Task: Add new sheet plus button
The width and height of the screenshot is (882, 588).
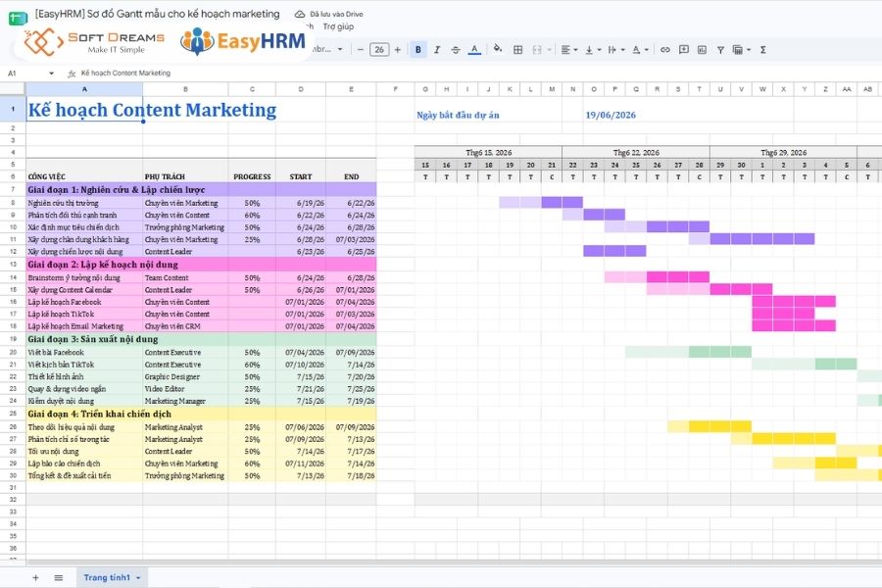Action: [x=35, y=577]
